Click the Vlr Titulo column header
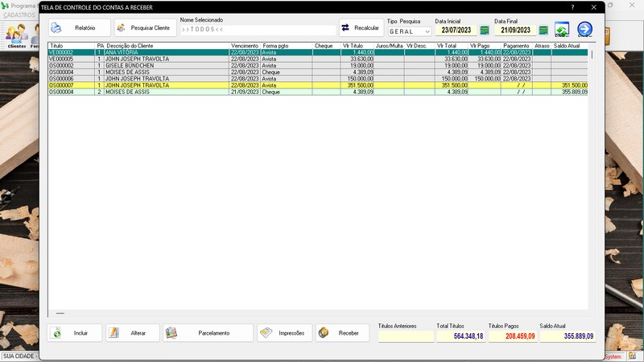Image resolution: width=644 pixels, height=362 pixels. coord(357,46)
